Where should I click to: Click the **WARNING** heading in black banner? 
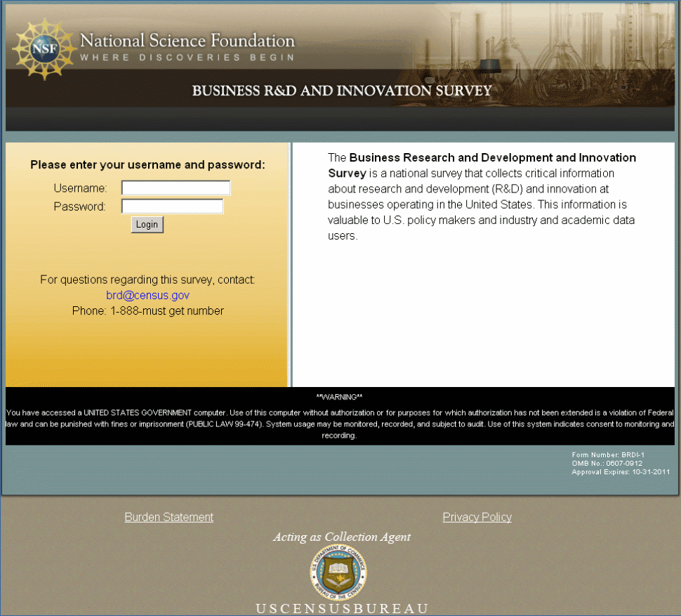point(339,397)
